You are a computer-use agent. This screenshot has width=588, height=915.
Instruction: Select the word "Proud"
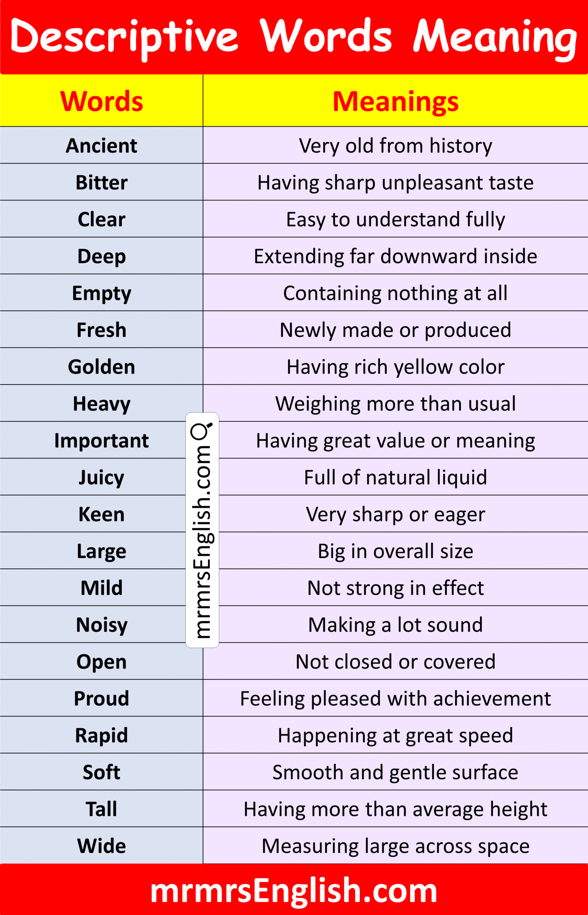[x=101, y=698]
